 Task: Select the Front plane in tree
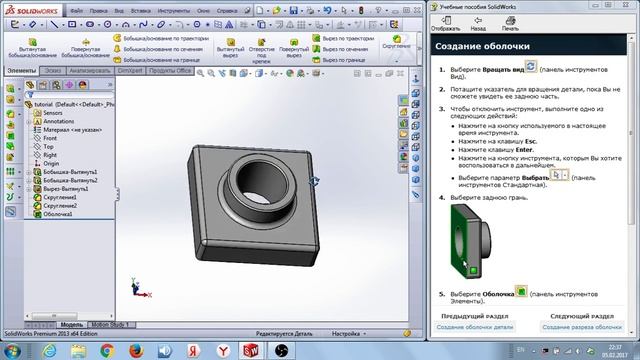(x=50, y=138)
